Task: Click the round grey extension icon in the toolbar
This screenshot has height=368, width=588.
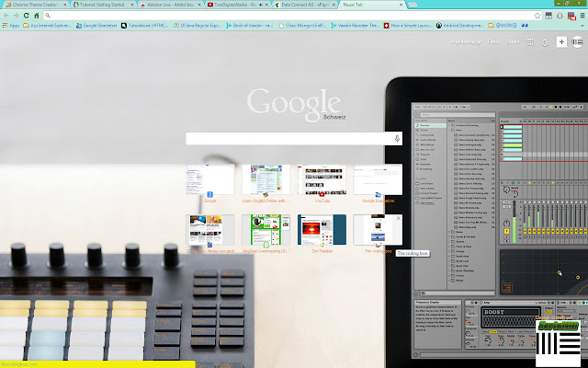Action: 560,16
